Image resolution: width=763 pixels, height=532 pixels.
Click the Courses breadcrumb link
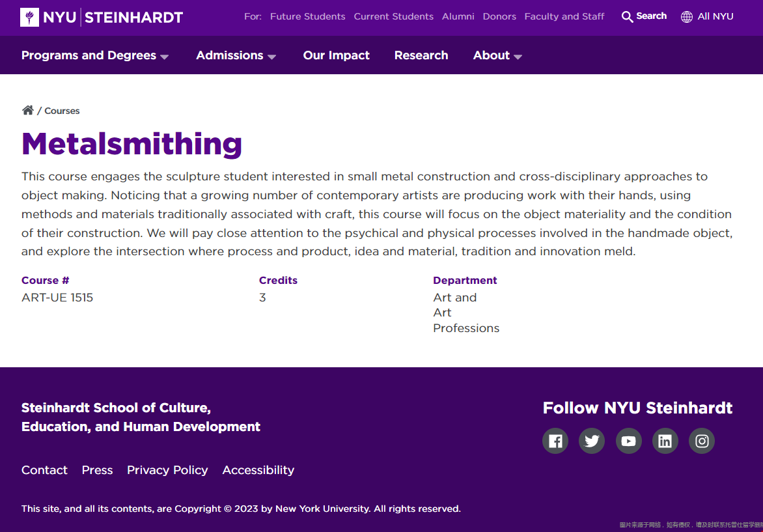coord(62,111)
